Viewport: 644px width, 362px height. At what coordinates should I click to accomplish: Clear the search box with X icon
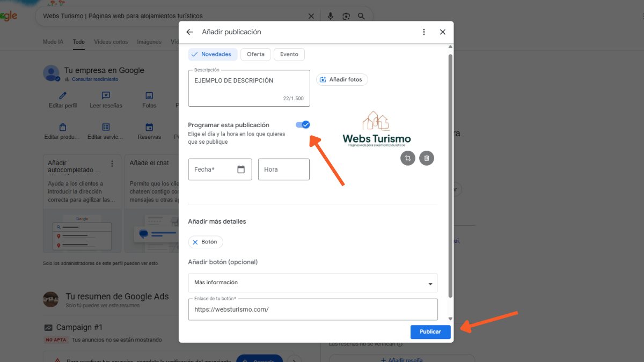point(311,16)
